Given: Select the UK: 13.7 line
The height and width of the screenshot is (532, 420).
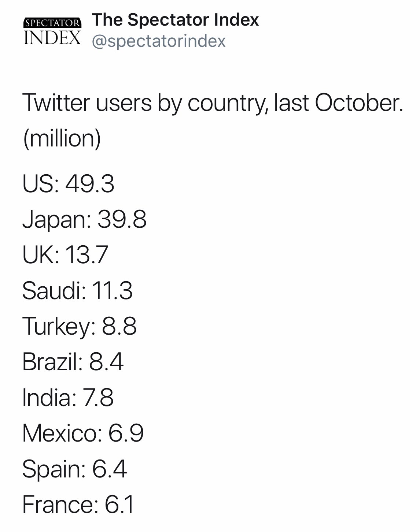Looking at the screenshot, I should [65, 255].
